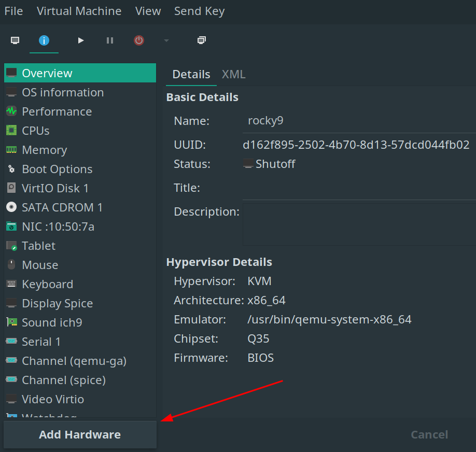The width and height of the screenshot is (476, 452).
Task: Select CPUs in the hardware list
Action: tap(36, 131)
